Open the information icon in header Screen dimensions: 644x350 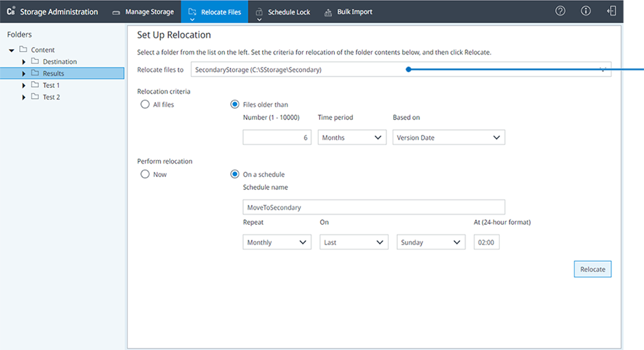click(x=585, y=12)
